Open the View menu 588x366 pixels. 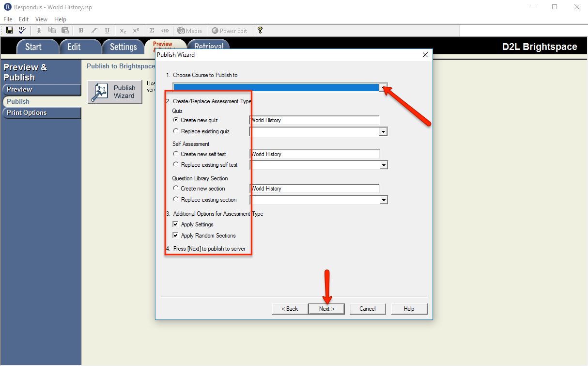pos(42,19)
